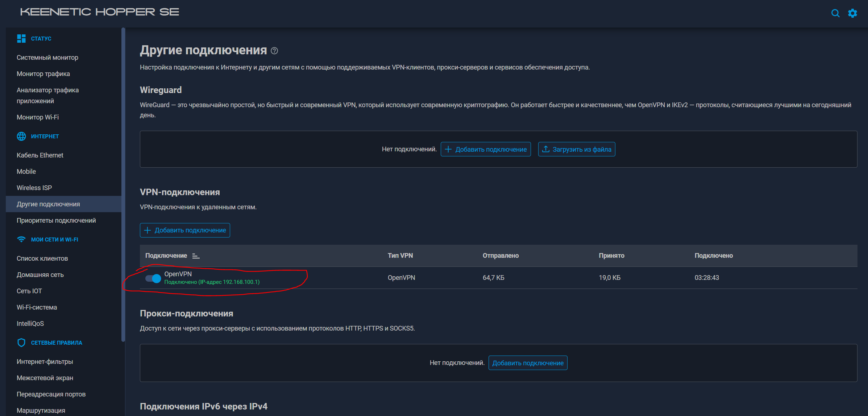Viewport: 868px width, 416px height.
Task: Click the Интернет globe icon
Action: [21, 136]
